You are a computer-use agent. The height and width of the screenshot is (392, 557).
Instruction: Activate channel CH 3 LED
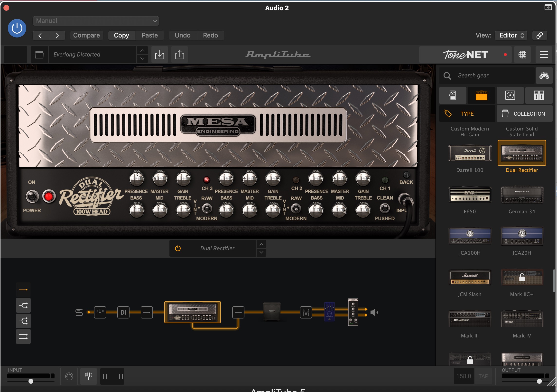tap(206, 180)
